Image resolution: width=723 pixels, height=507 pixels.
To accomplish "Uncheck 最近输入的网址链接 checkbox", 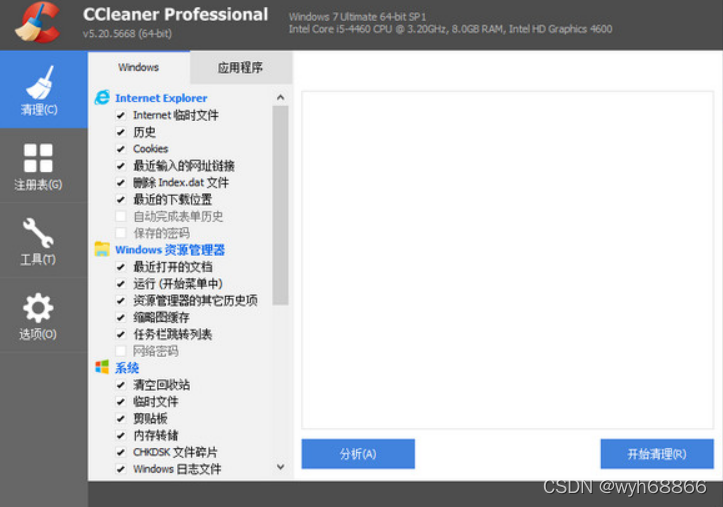I will coord(121,166).
